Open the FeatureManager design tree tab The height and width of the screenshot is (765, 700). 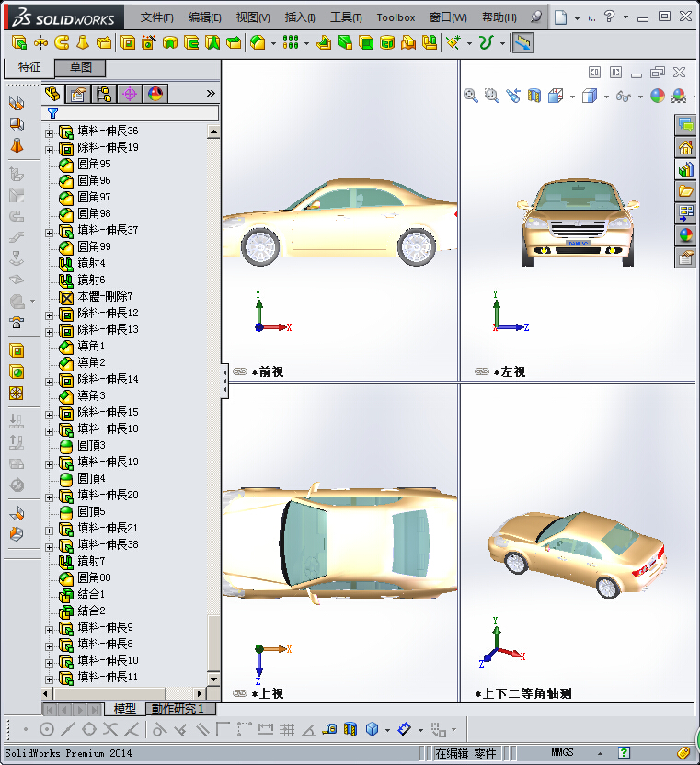click(x=52, y=94)
